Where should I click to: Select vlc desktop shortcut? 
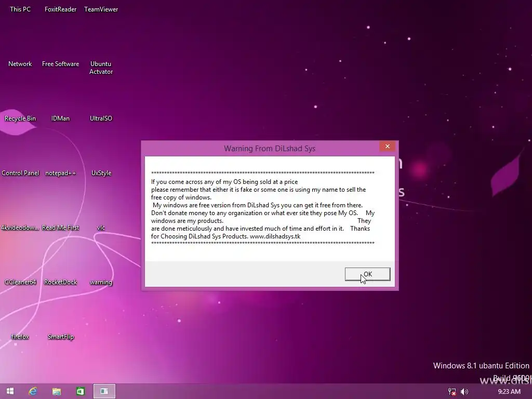click(101, 228)
